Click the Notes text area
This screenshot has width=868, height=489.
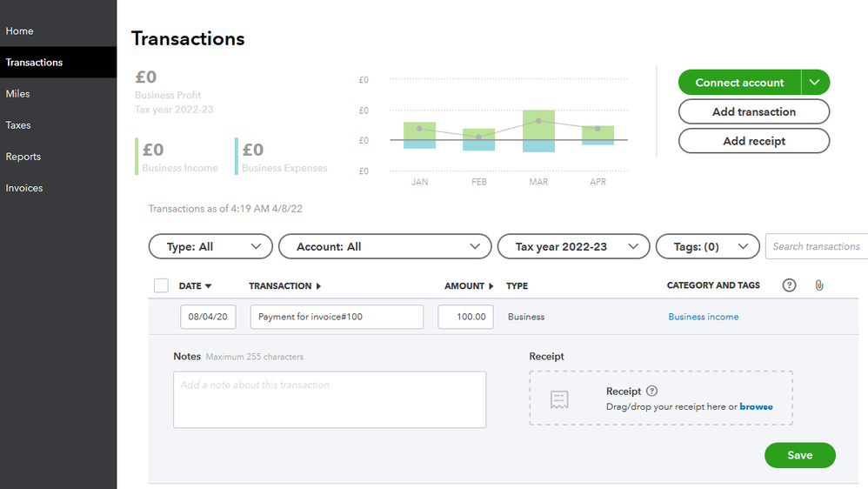tap(329, 399)
